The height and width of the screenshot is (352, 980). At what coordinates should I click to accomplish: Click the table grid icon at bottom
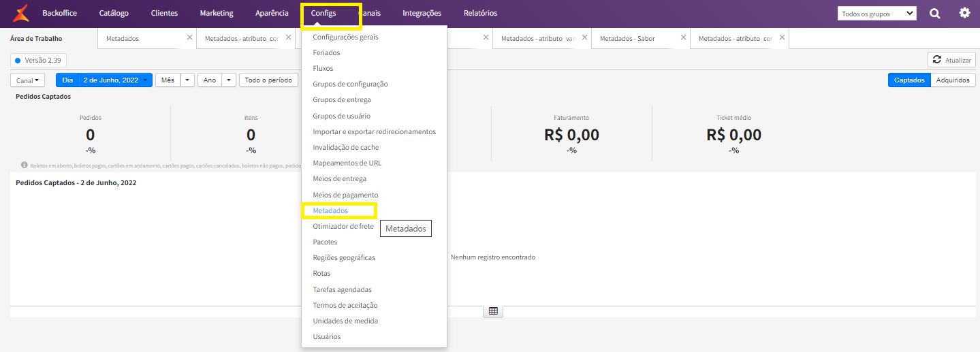pyautogui.click(x=493, y=310)
